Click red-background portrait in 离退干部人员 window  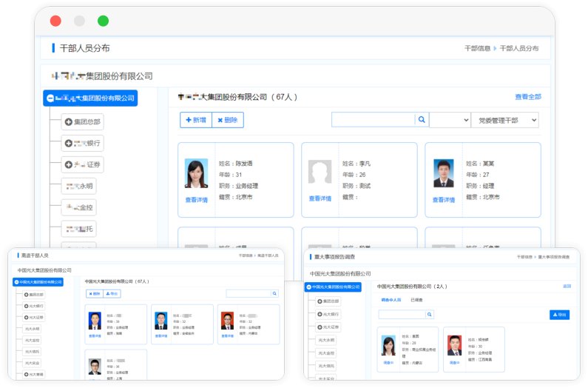click(x=227, y=321)
